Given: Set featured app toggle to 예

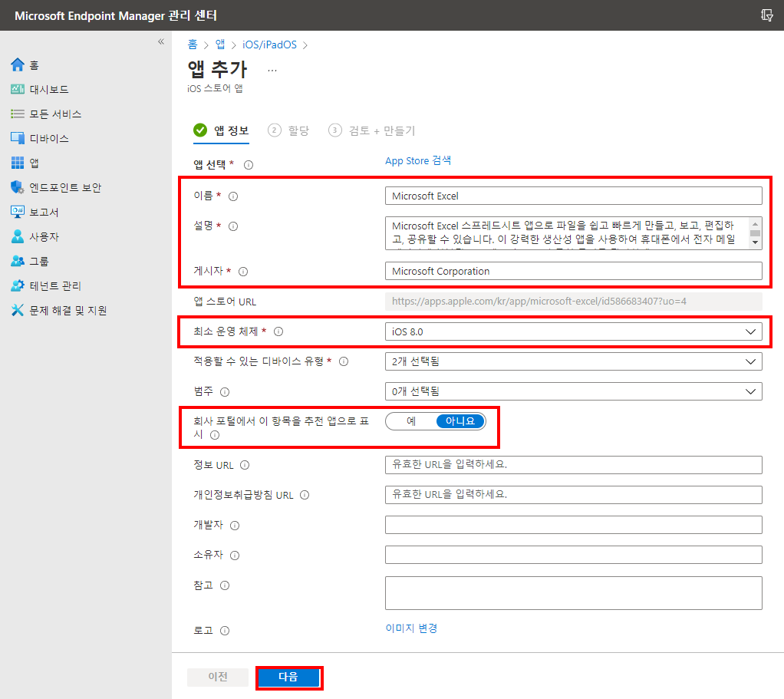Looking at the screenshot, I should (x=411, y=421).
